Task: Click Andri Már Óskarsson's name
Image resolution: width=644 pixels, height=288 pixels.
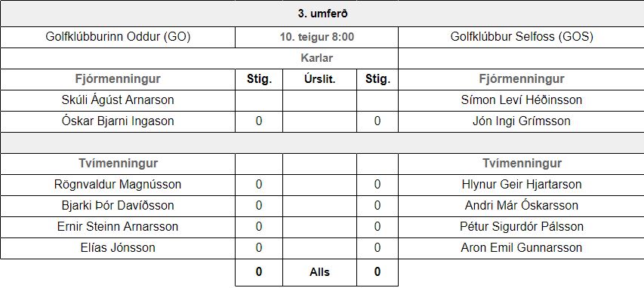Action: (522, 206)
